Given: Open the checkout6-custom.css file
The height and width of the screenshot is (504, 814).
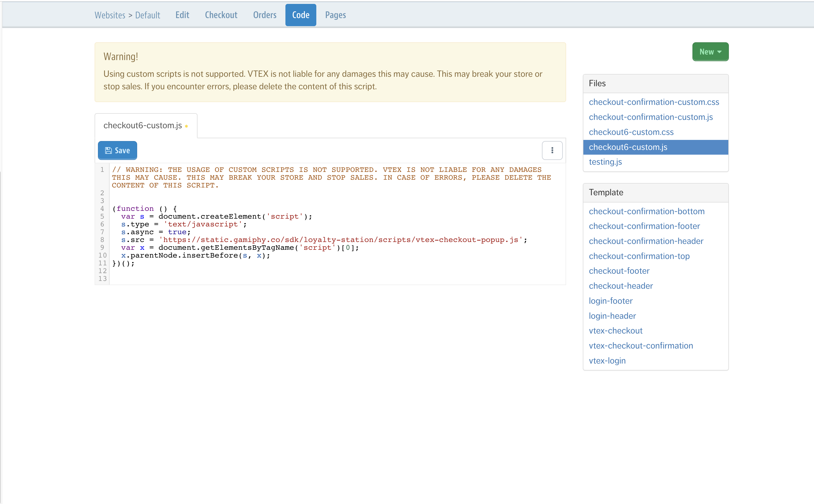Looking at the screenshot, I should [631, 132].
